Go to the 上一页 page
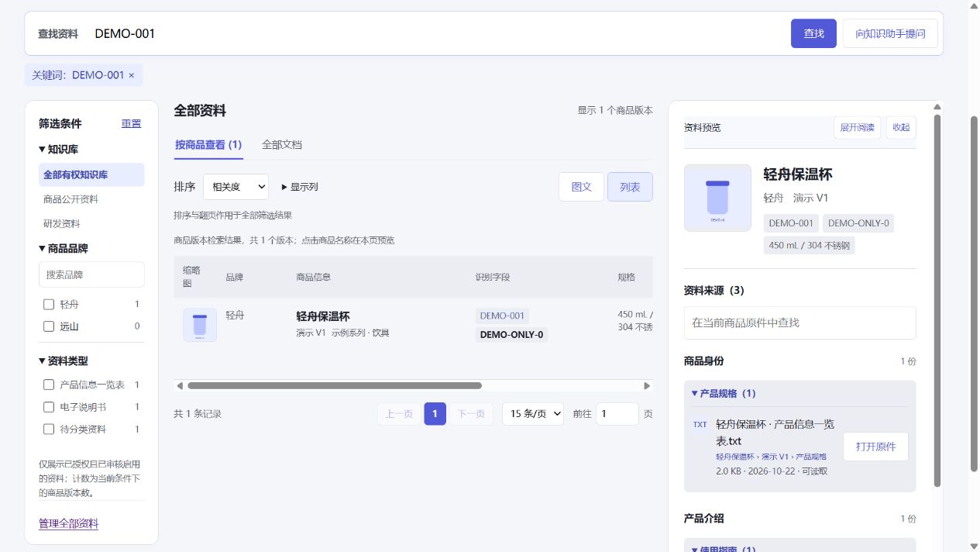 (x=399, y=414)
